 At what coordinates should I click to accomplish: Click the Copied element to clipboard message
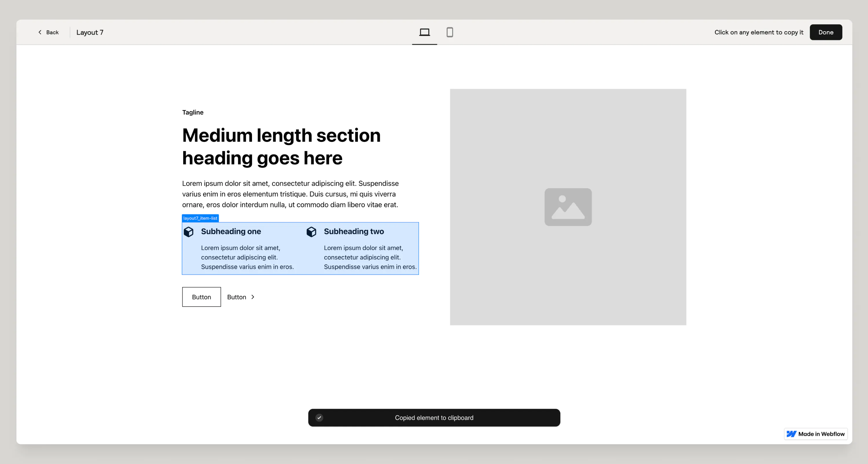tap(434, 417)
